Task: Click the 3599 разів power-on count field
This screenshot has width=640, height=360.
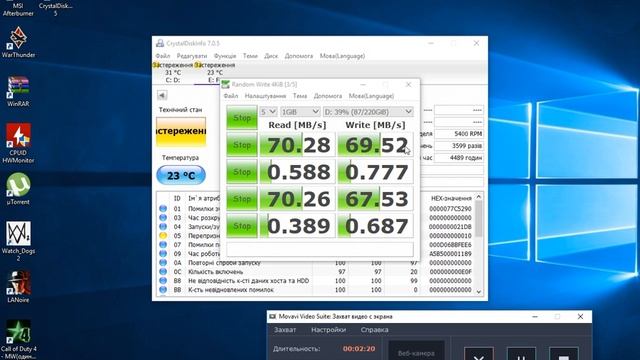Action: pyautogui.click(x=459, y=146)
